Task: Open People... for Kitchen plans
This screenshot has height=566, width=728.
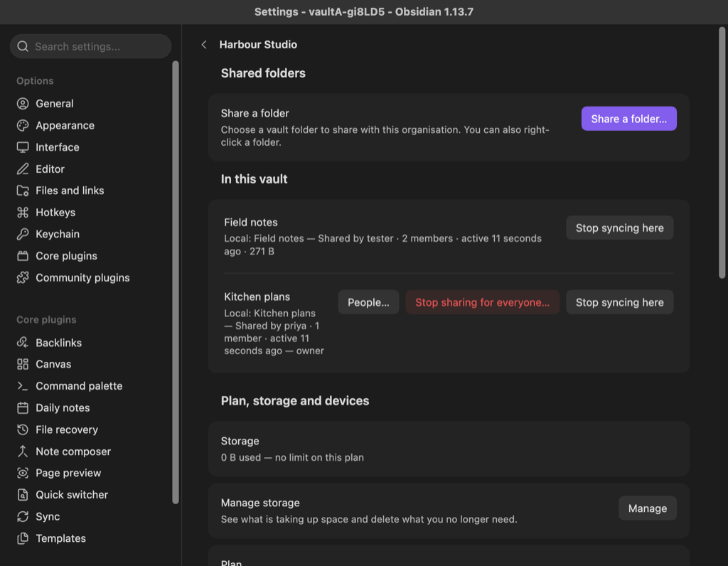Action: click(x=368, y=302)
